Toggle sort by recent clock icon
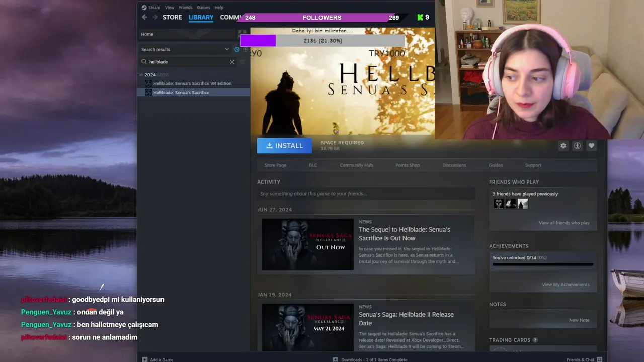This screenshot has height=362, width=644. click(x=237, y=49)
